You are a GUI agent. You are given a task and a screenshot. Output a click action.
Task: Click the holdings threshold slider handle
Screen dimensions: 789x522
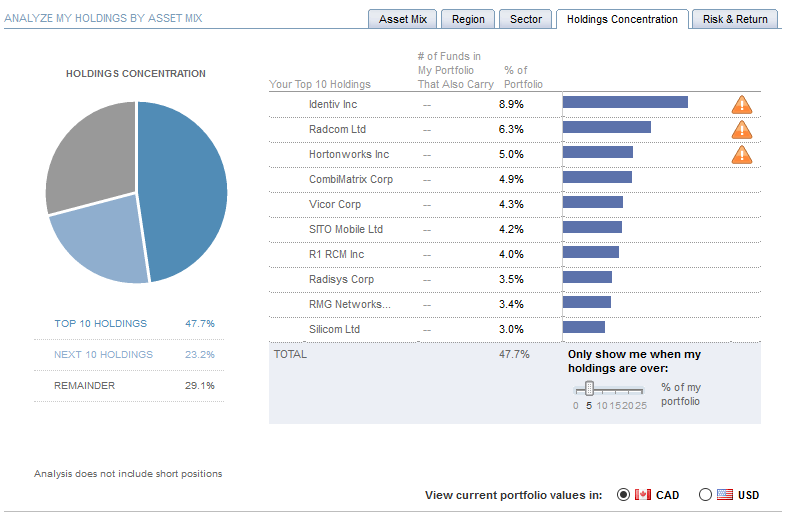(590, 388)
